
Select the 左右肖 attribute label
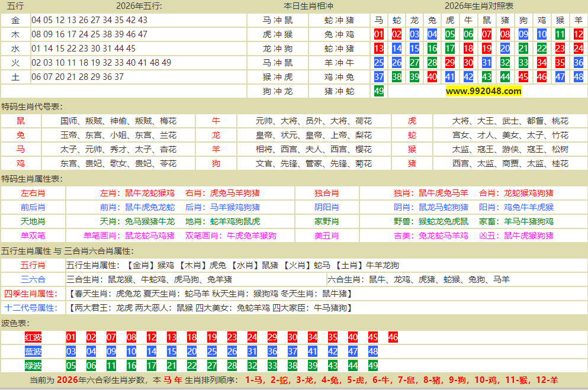(x=33, y=193)
